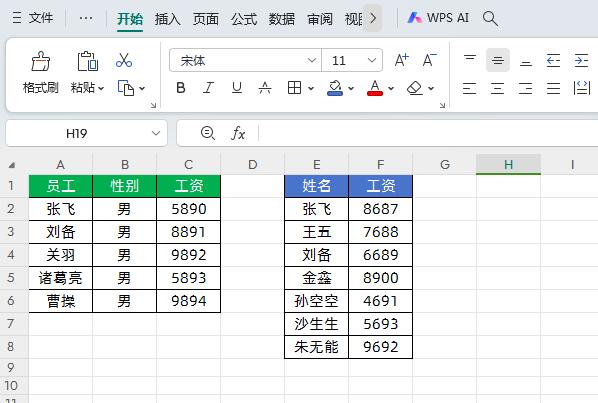598x403 pixels.
Task: Align text right
Action: (x=526, y=88)
